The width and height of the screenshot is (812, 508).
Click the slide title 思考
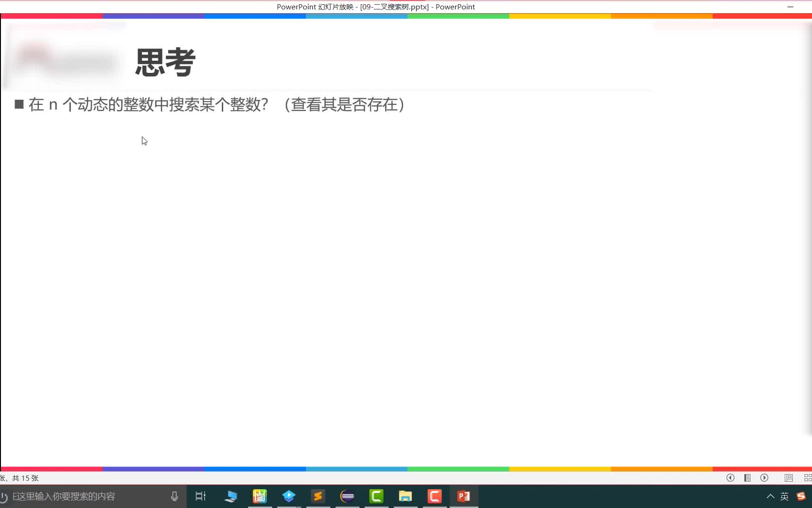coord(165,62)
